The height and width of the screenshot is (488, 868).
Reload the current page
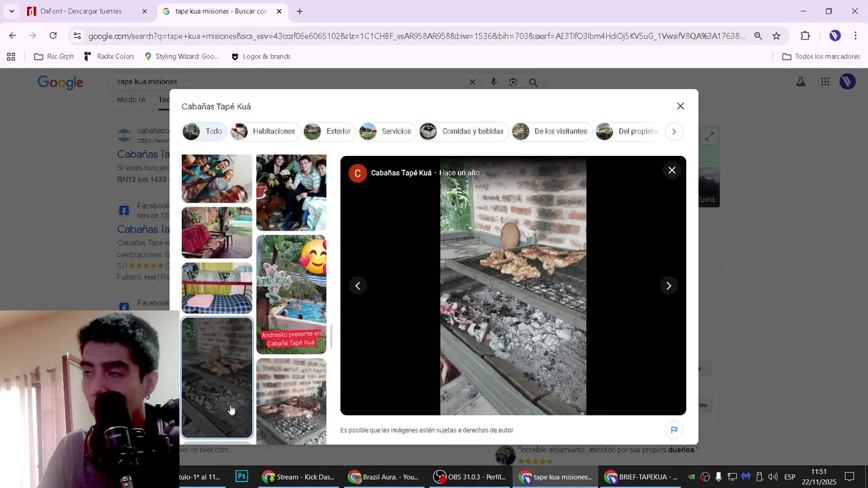point(53,36)
